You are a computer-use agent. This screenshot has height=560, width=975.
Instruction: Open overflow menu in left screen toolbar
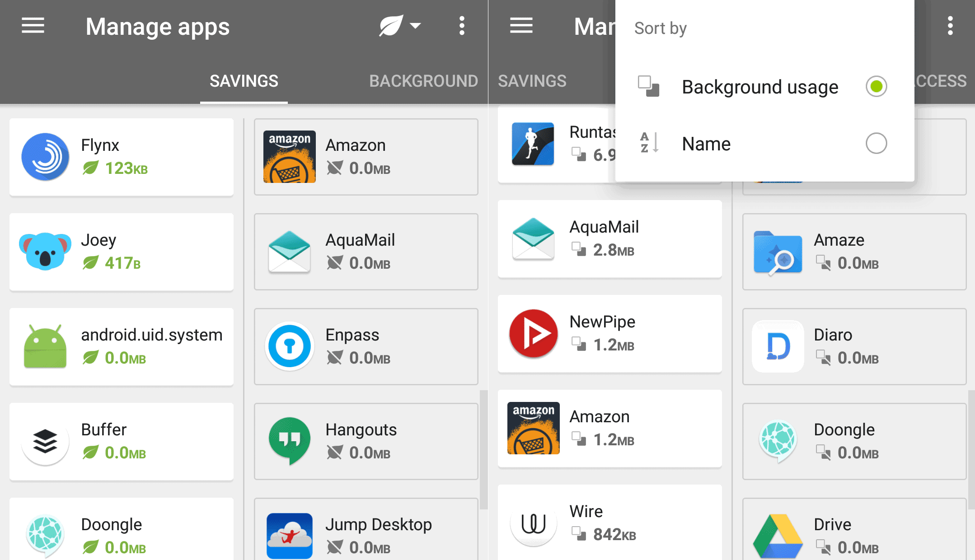coord(462,26)
